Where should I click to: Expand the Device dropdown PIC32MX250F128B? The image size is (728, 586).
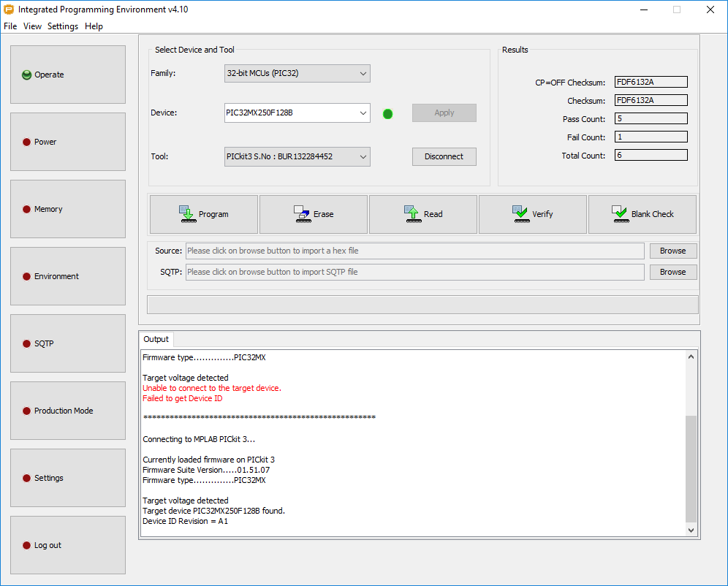point(297,113)
